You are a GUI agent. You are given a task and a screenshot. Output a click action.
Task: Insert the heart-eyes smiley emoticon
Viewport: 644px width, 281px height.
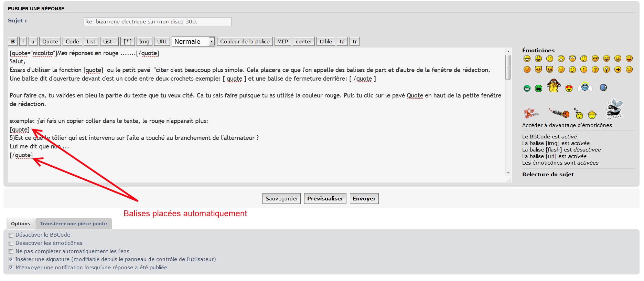tap(569, 89)
